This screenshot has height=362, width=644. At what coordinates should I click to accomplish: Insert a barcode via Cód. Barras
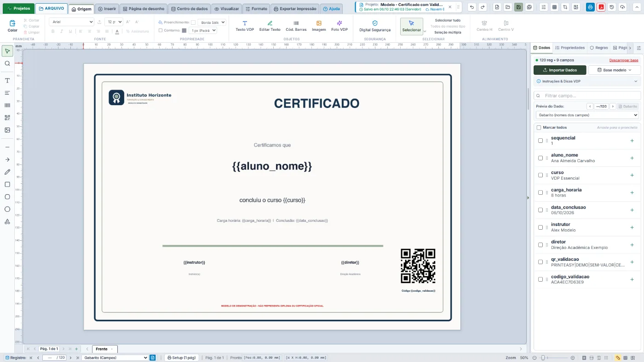(296, 26)
